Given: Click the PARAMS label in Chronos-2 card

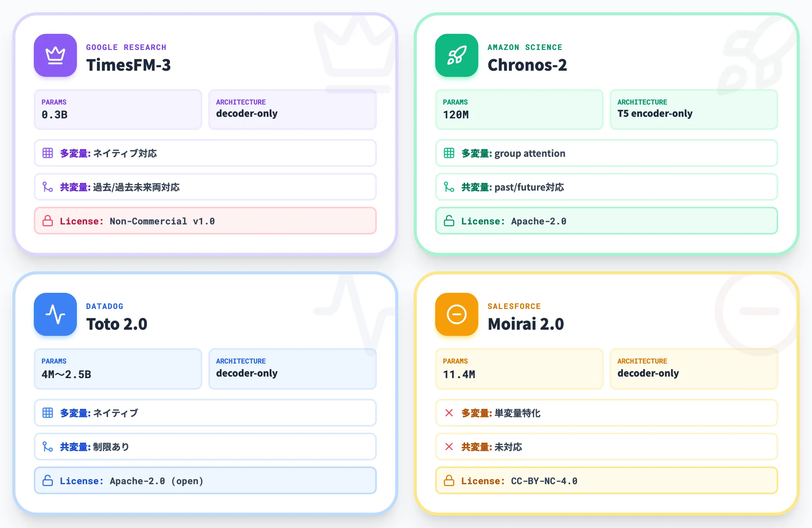Looking at the screenshot, I should 455,102.
